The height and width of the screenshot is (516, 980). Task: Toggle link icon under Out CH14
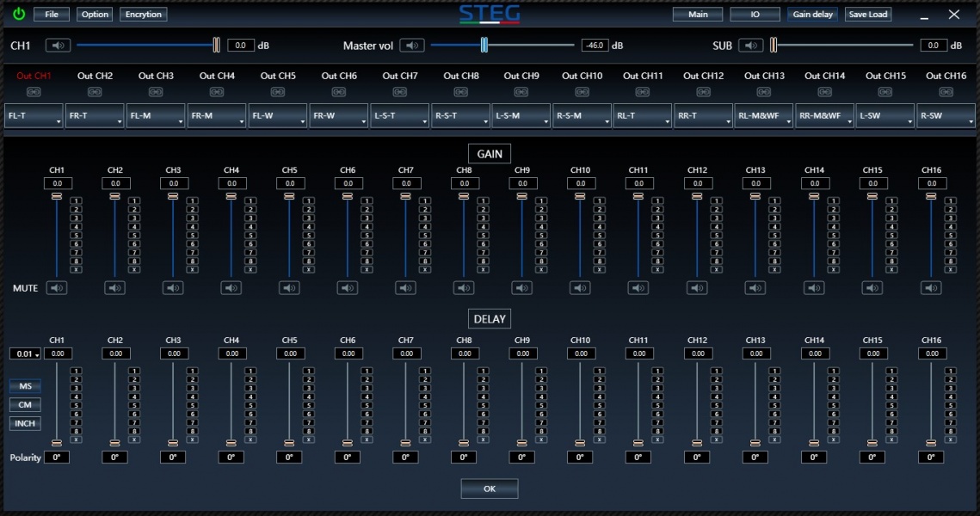pyautogui.click(x=825, y=92)
